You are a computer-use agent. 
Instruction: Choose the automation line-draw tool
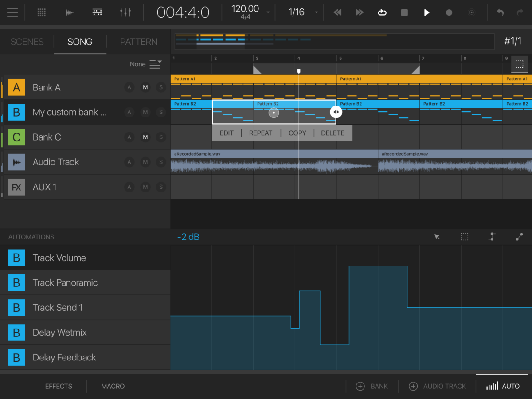tap(519, 237)
